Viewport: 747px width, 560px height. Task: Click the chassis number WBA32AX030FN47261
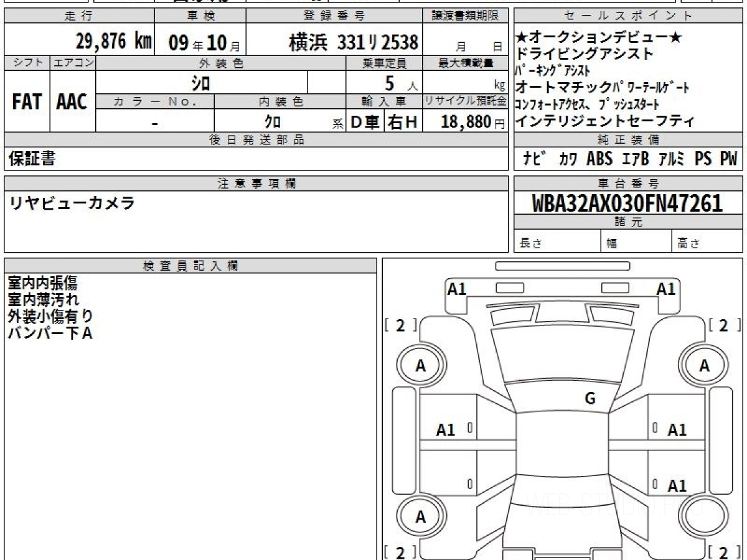tap(627, 203)
